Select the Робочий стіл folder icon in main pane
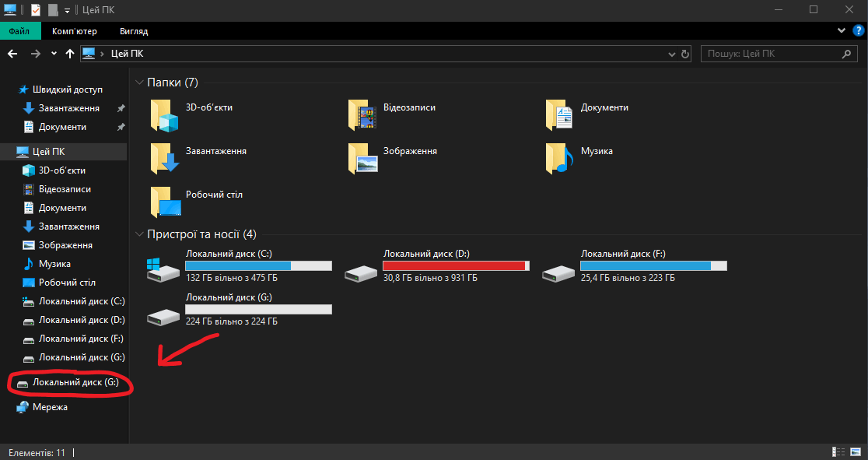 [x=166, y=202]
